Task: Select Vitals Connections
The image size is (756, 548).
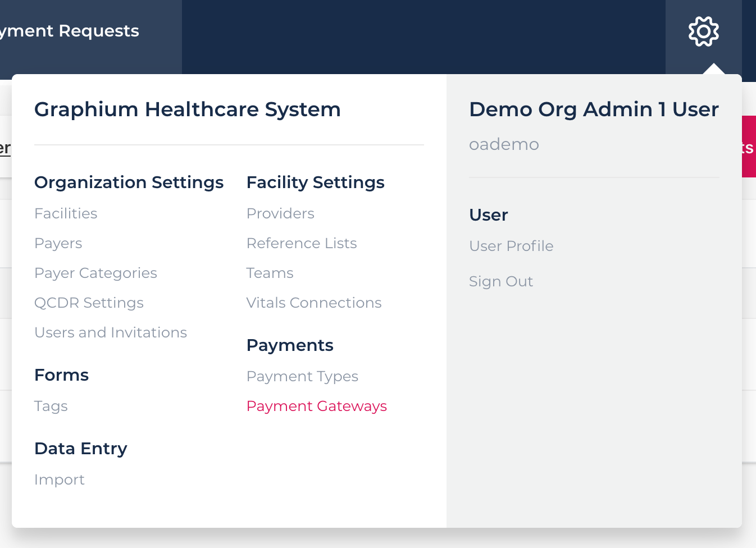Action: pyautogui.click(x=314, y=303)
